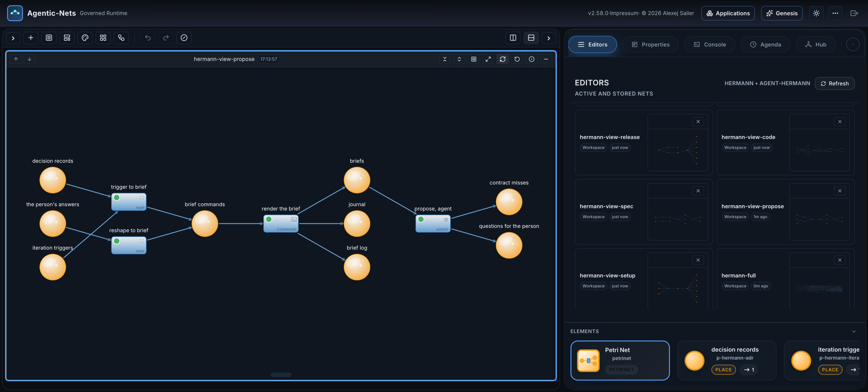Viewport: 868px width, 392px height.
Task: Close the hermann-view-setup net card
Action: (x=698, y=260)
